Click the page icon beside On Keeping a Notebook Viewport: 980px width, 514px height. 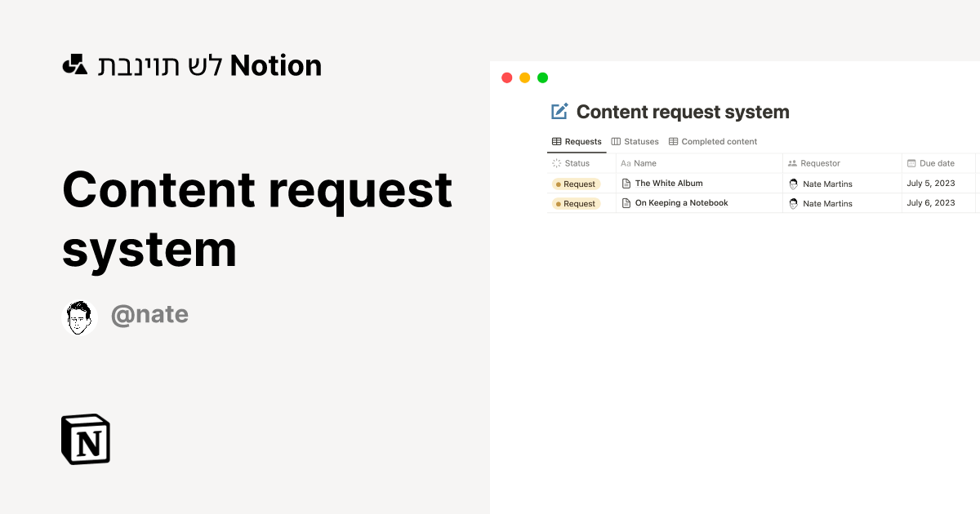point(626,202)
